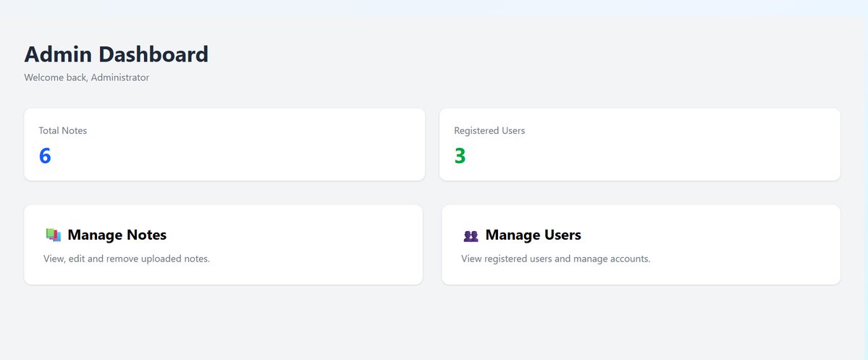Click the Total Notes label
This screenshot has height=360, width=868.
pyautogui.click(x=62, y=130)
